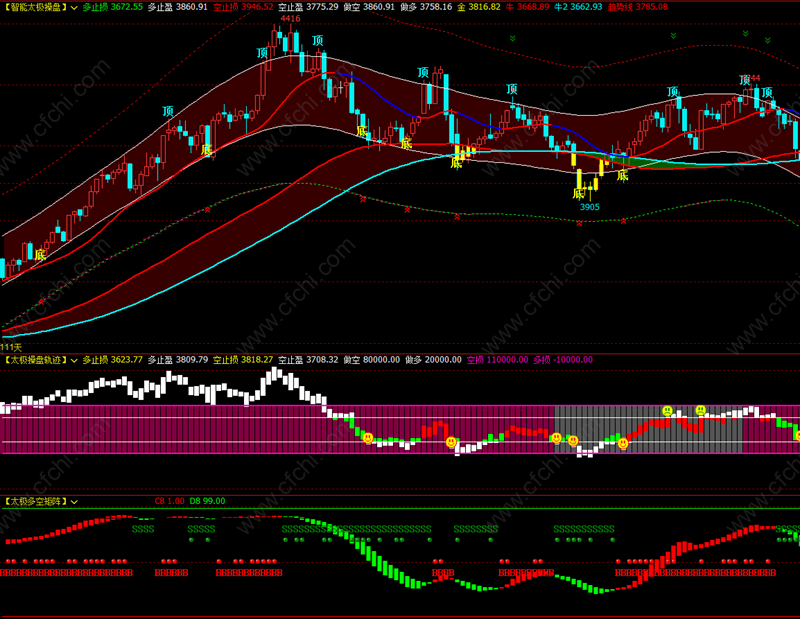Click the 空止盈 3708.32 value in trajectory panel
Viewport: 800px width, 619px height.
(x=308, y=360)
